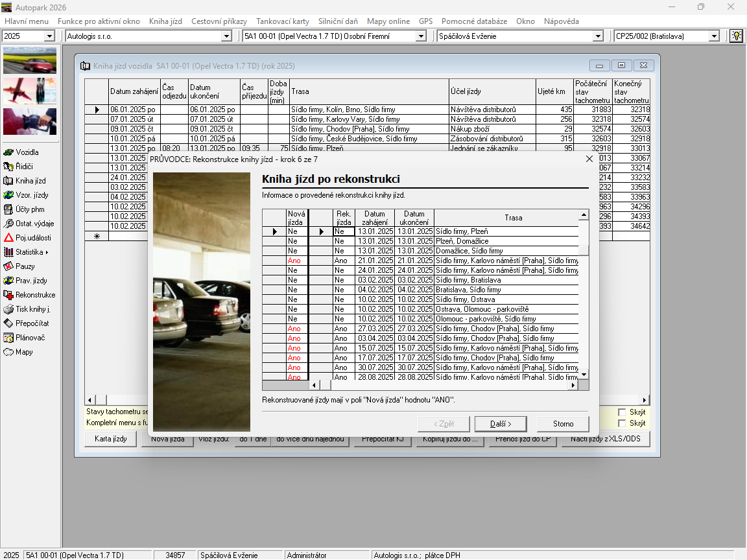The height and width of the screenshot is (560, 747).
Task: Open the Tankovací karty menu
Action: coord(282,21)
